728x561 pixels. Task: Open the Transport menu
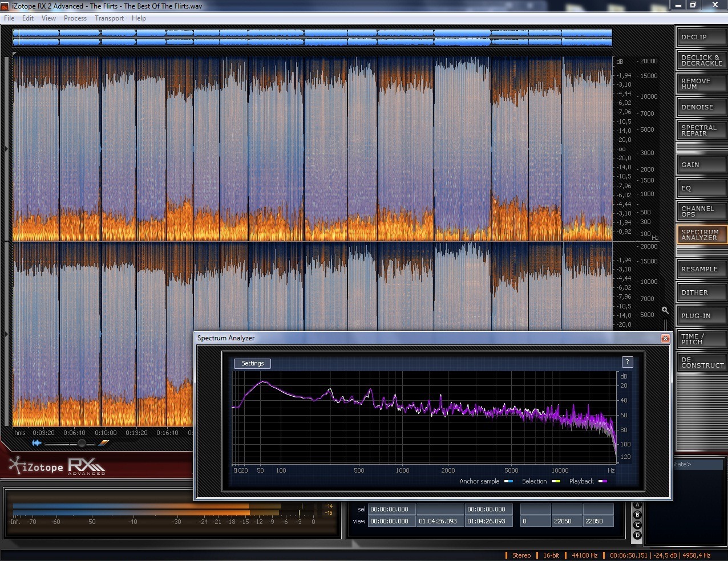pyautogui.click(x=109, y=18)
